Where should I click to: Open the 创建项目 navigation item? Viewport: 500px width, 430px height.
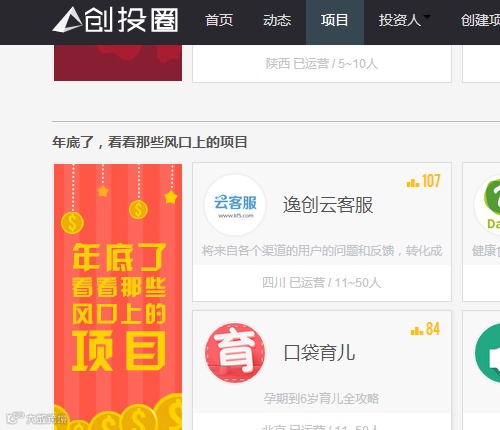coord(480,20)
